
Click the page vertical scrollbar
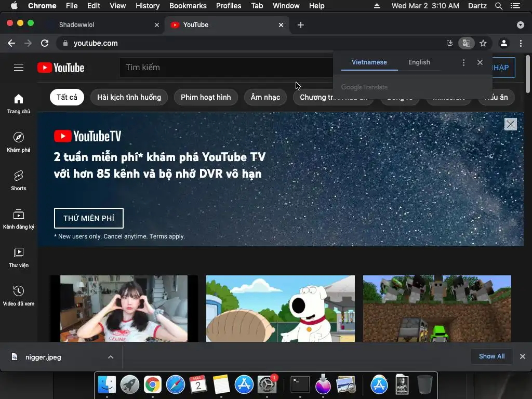[x=528, y=74]
